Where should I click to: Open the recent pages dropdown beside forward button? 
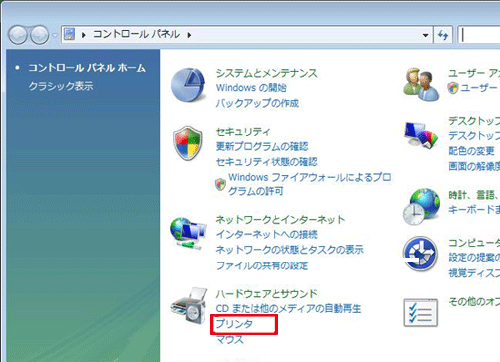[55, 35]
